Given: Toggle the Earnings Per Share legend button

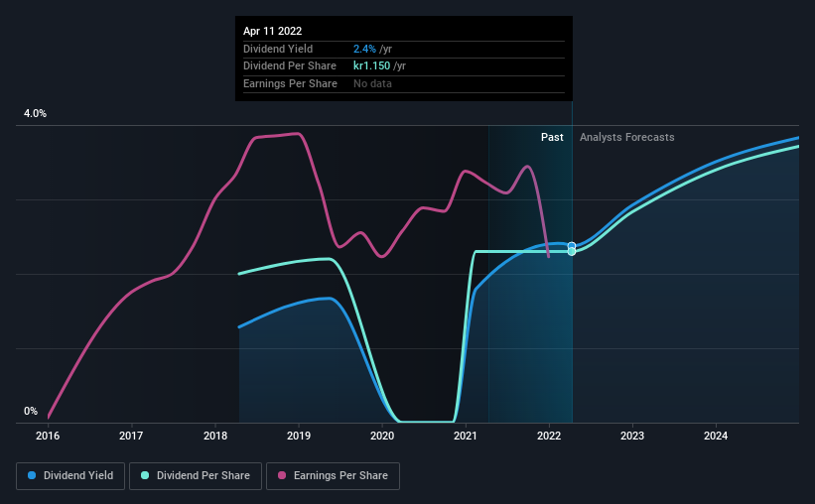Looking at the screenshot, I should (x=333, y=476).
